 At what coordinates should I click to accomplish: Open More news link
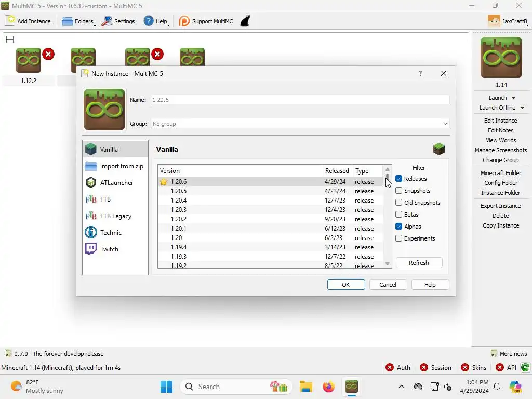509,353
